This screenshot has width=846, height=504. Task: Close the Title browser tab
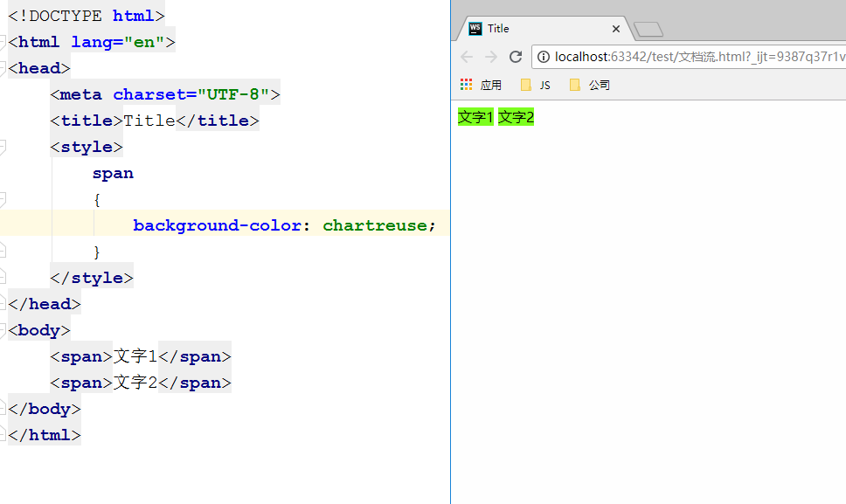point(615,29)
